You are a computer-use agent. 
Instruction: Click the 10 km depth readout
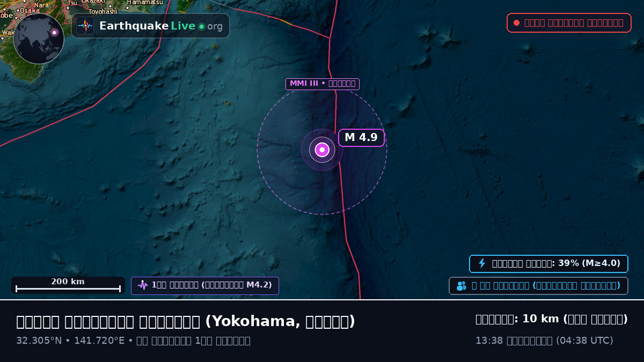[x=552, y=319]
